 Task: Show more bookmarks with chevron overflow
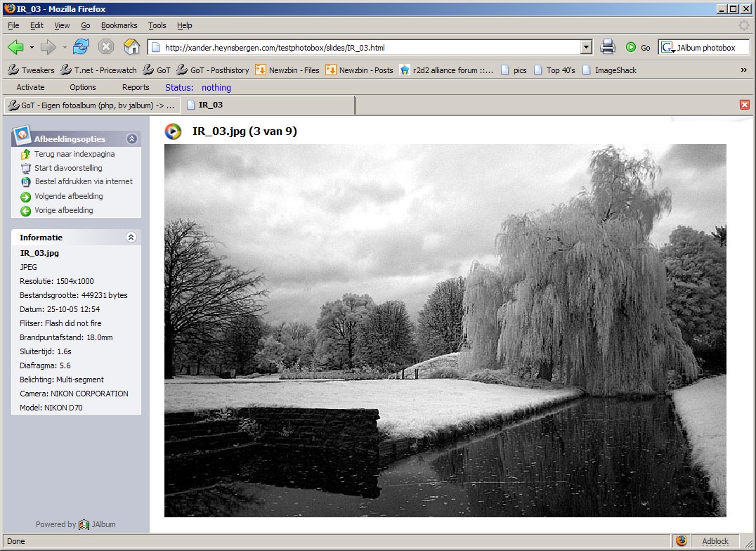(x=744, y=70)
